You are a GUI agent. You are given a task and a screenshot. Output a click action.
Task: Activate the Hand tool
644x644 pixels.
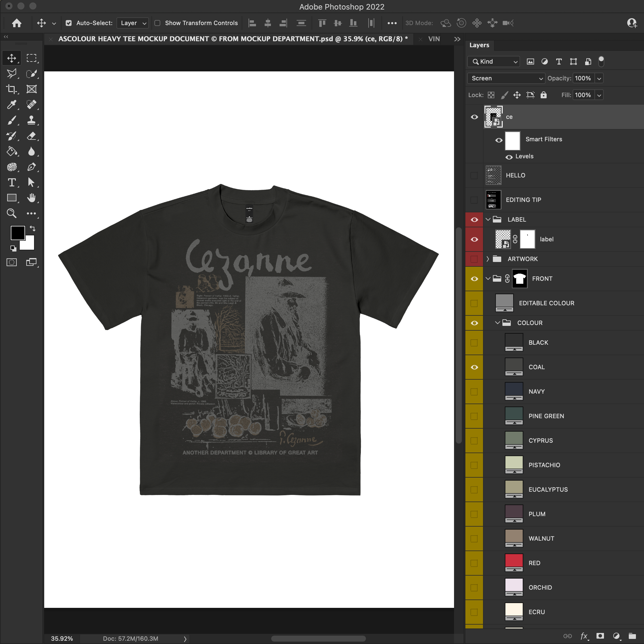point(31,198)
